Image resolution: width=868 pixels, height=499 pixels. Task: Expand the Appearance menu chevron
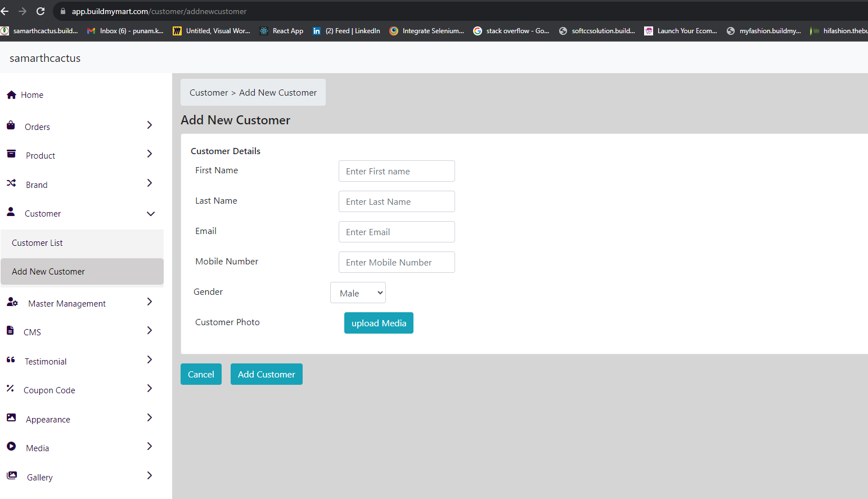150,417
